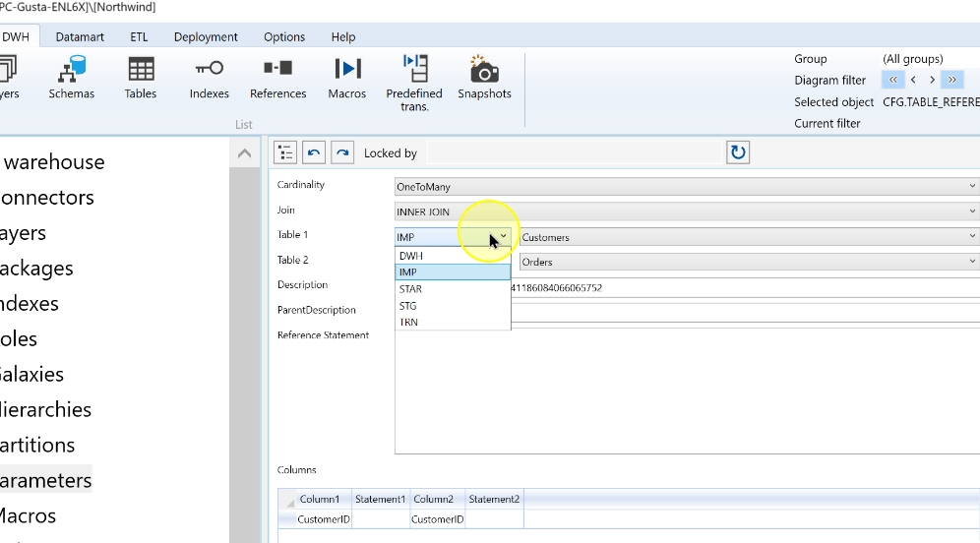
Task: Open the Join INNER JOIN dropdown
Action: 687,211
